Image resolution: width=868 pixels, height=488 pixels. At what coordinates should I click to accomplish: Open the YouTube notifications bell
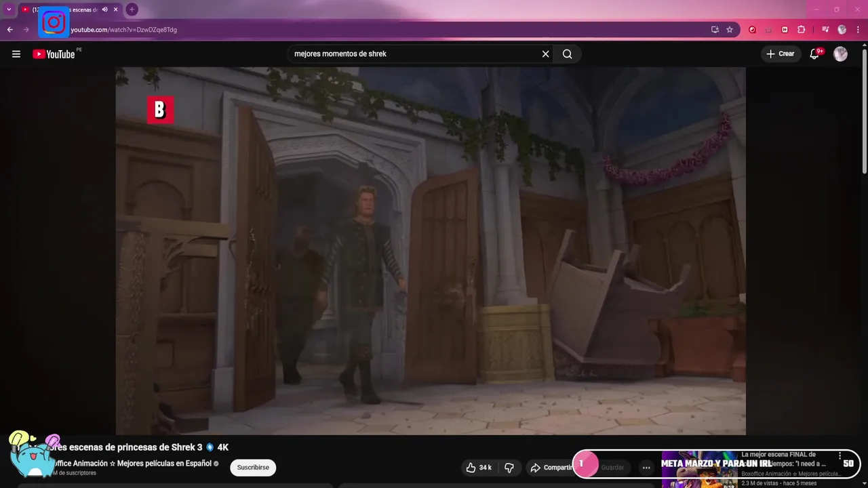click(x=814, y=54)
